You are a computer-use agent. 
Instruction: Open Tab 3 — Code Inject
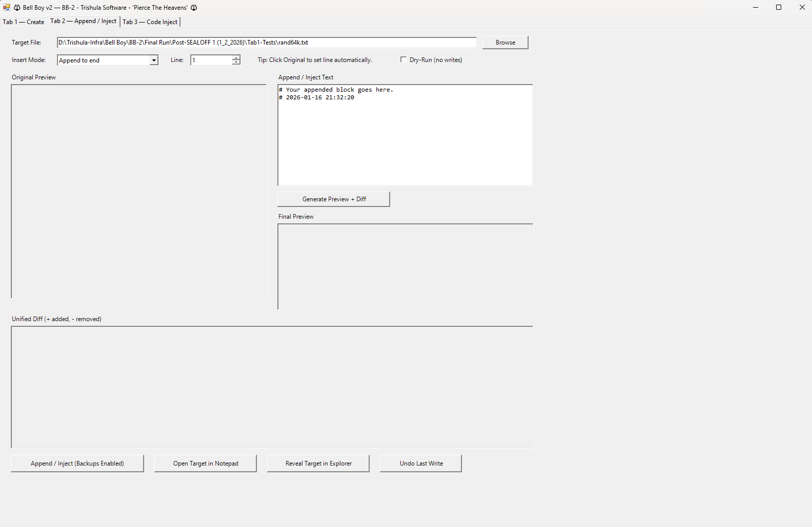(150, 22)
